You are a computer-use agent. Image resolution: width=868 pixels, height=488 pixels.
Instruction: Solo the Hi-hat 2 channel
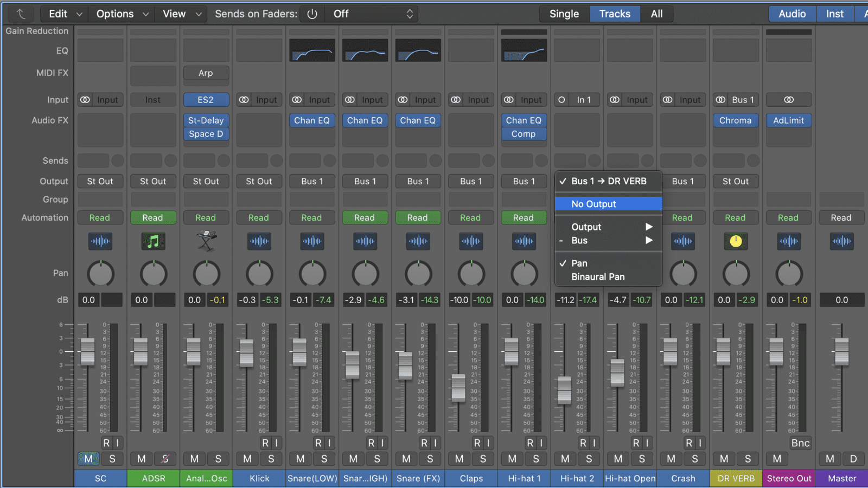(589, 459)
